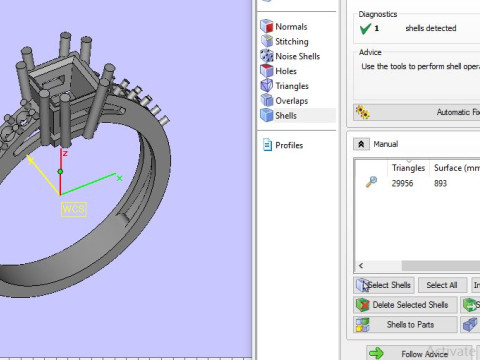Click the Triangles icon
This screenshot has width=480, height=360.
(267, 85)
